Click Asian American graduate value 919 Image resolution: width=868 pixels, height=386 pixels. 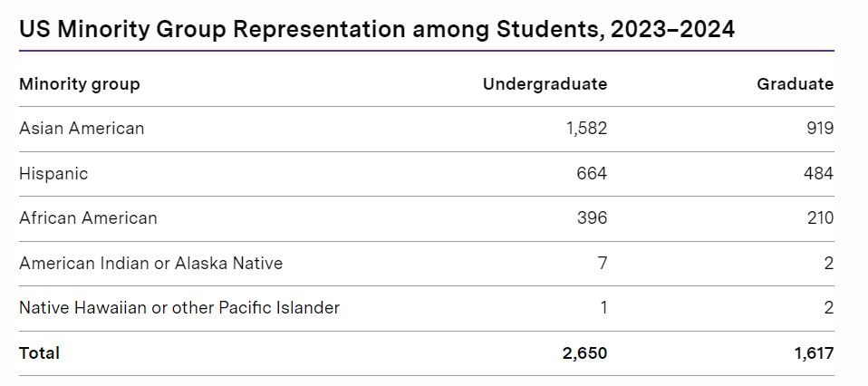pos(818,129)
